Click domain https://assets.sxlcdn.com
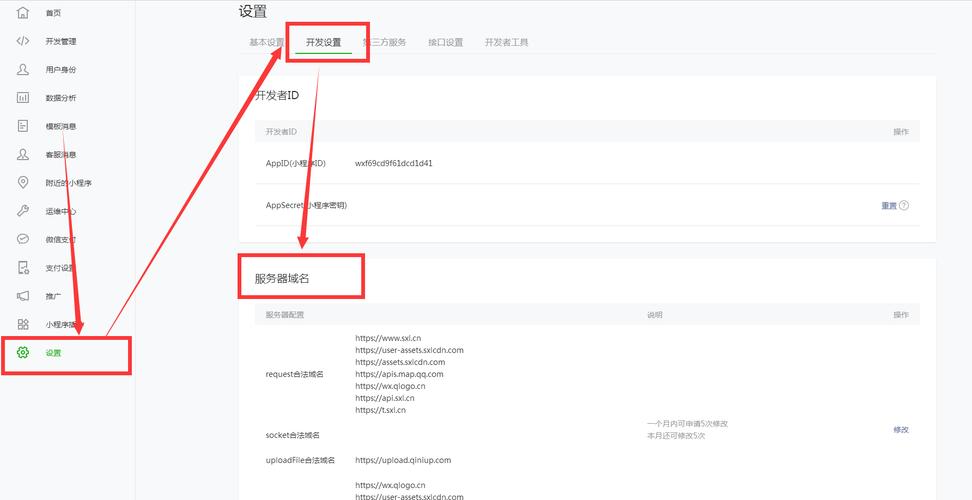The height and width of the screenshot is (500, 972). coord(400,362)
